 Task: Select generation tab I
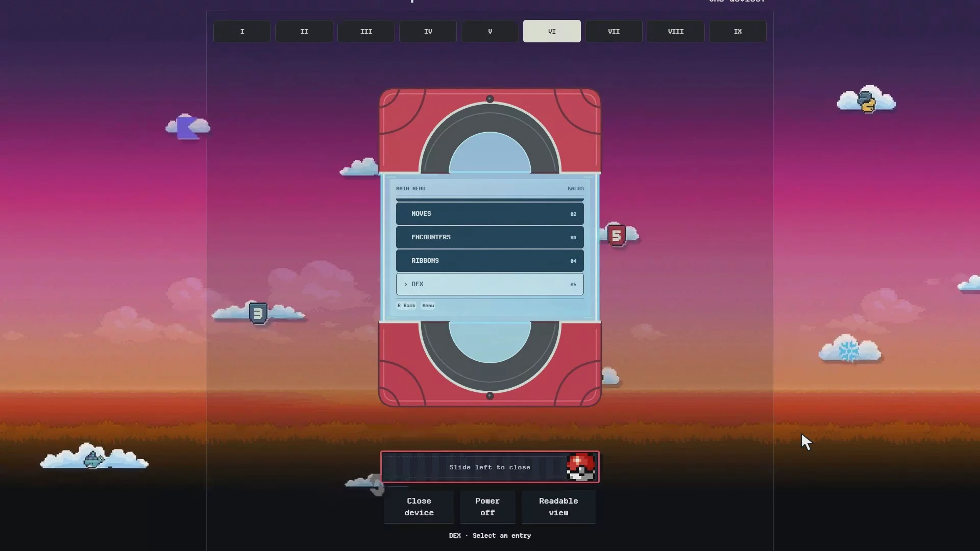click(242, 31)
